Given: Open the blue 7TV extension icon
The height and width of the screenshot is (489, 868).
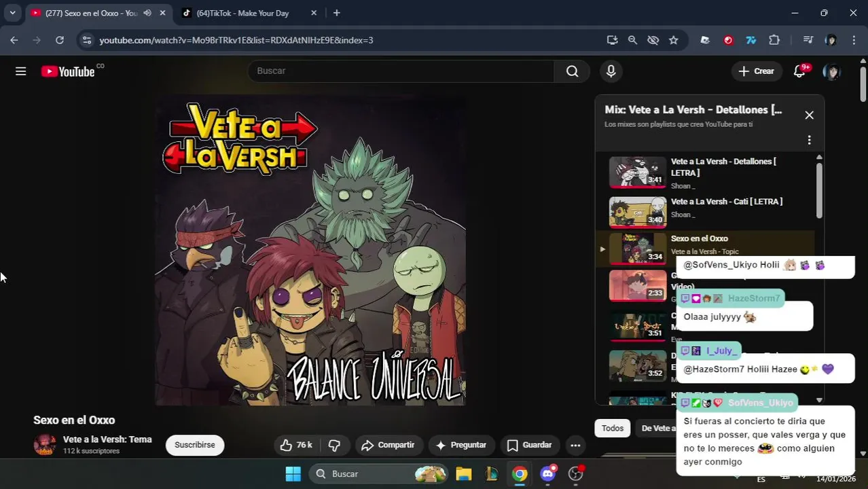Looking at the screenshot, I should (751, 40).
